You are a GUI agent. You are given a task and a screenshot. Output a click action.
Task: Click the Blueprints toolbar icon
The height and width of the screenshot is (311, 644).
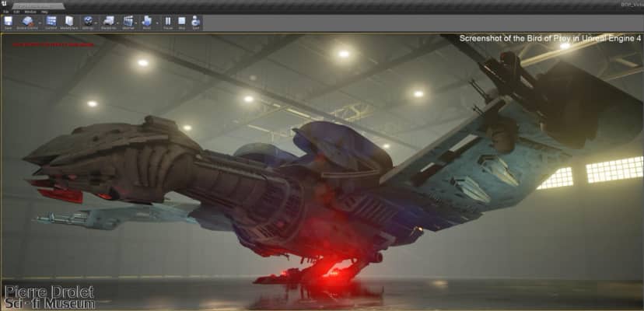point(108,22)
